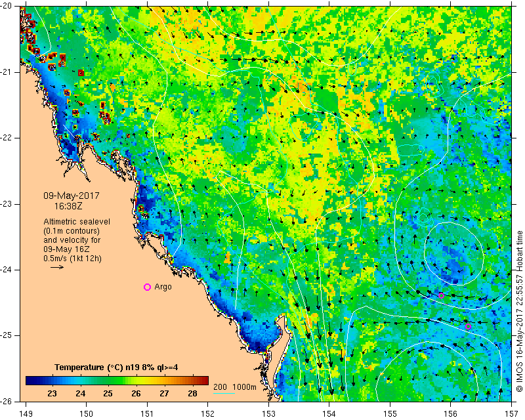Click the '200 1000m' depth legend text
The width and height of the screenshot is (525, 420).
point(235,387)
